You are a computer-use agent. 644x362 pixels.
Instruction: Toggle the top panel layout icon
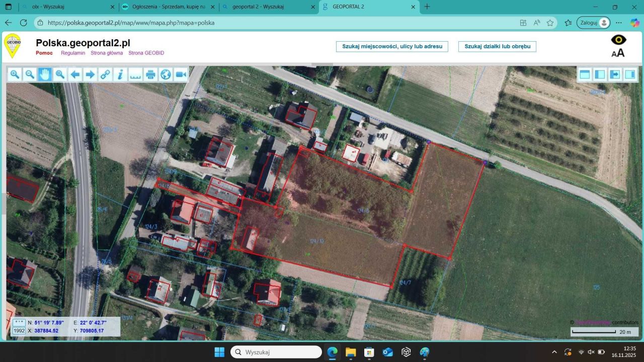click(585, 75)
